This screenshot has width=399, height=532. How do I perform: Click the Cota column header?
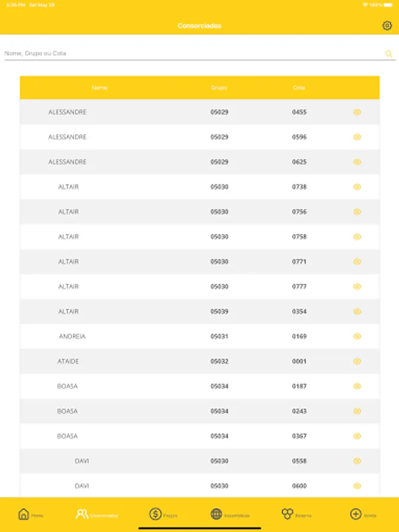click(x=299, y=88)
